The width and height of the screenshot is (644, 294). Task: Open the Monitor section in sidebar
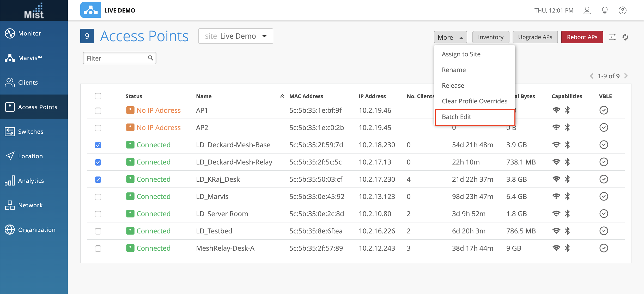tap(29, 33)
